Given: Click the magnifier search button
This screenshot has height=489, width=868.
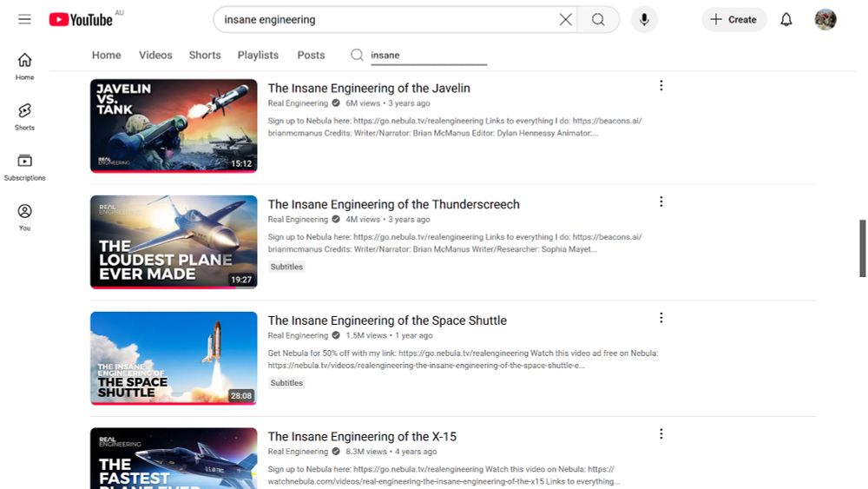Looking at the screenshot, I should 598,20.
